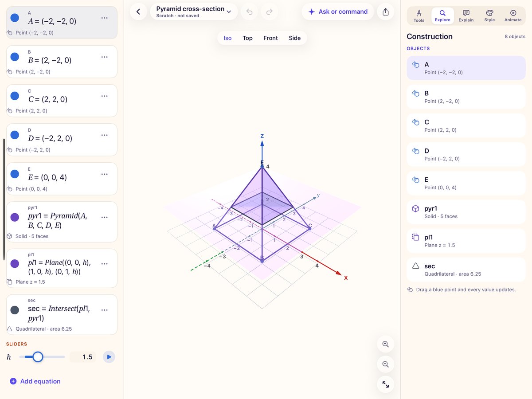This screenshot has height=399, width=532.
Task: Open the Style tab
Action: [x=489, y=16]
